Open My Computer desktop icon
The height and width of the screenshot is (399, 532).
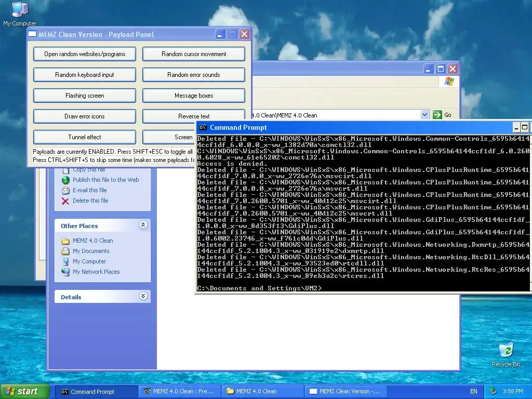coord(20,14)
